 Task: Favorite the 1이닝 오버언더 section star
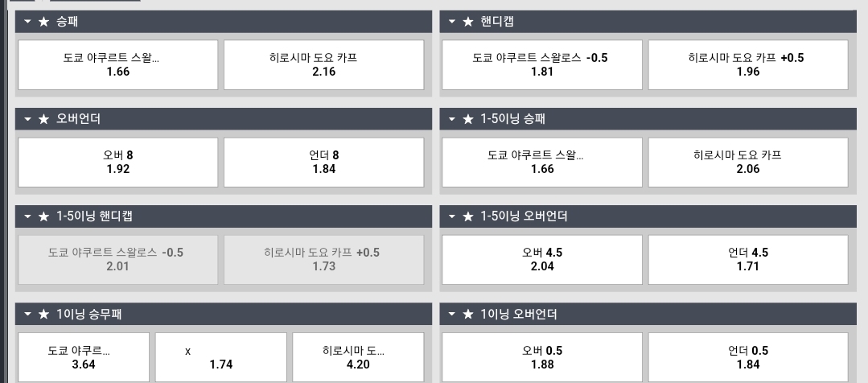(x=468, y=315)
